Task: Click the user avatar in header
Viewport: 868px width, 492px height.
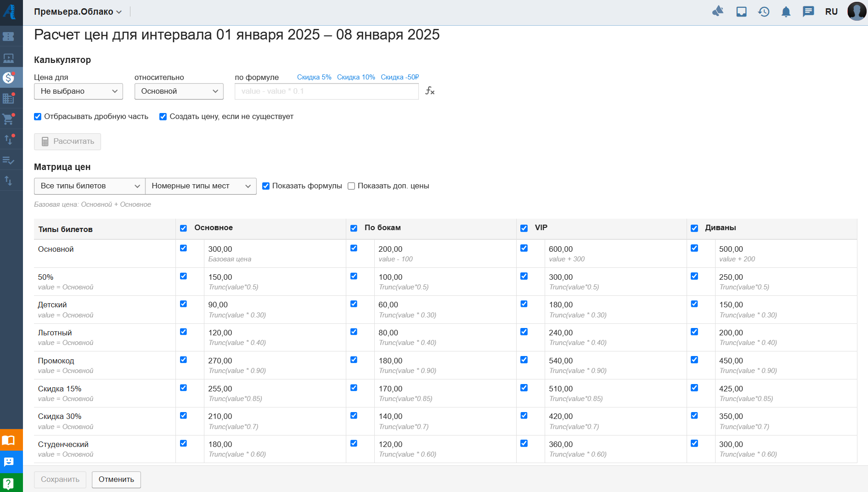Action: (x=857, y=11)
